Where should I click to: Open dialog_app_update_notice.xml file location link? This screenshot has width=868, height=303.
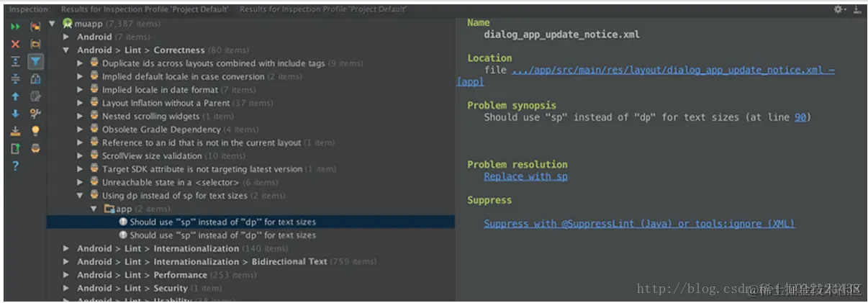[673, 70]
